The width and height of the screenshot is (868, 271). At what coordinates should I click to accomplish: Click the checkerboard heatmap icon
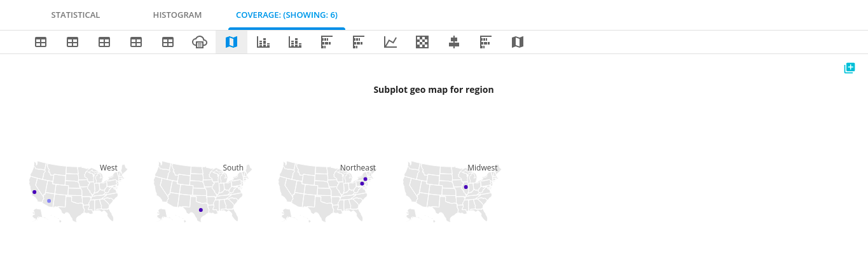click(x=422, y=42)
